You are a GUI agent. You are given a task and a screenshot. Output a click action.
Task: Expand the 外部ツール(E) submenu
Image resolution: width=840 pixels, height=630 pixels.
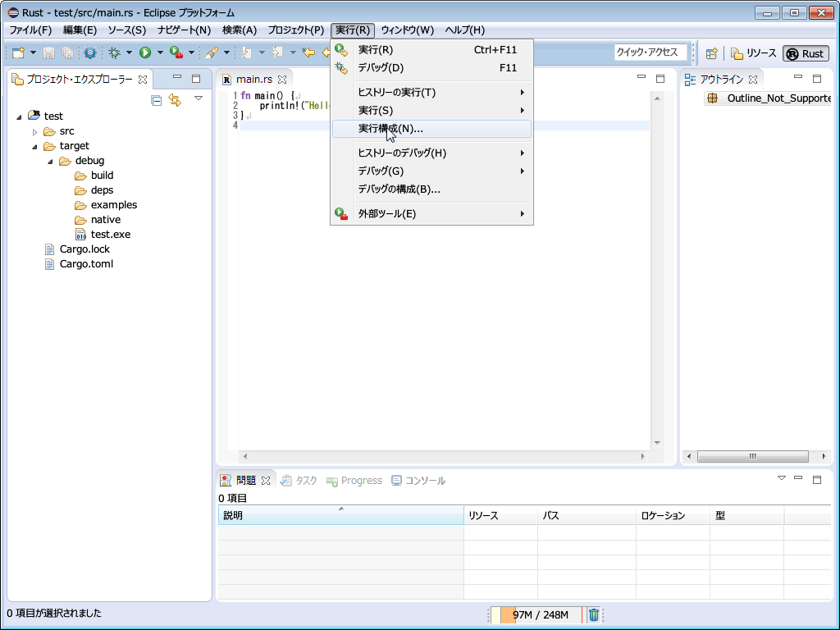[431, 214]
